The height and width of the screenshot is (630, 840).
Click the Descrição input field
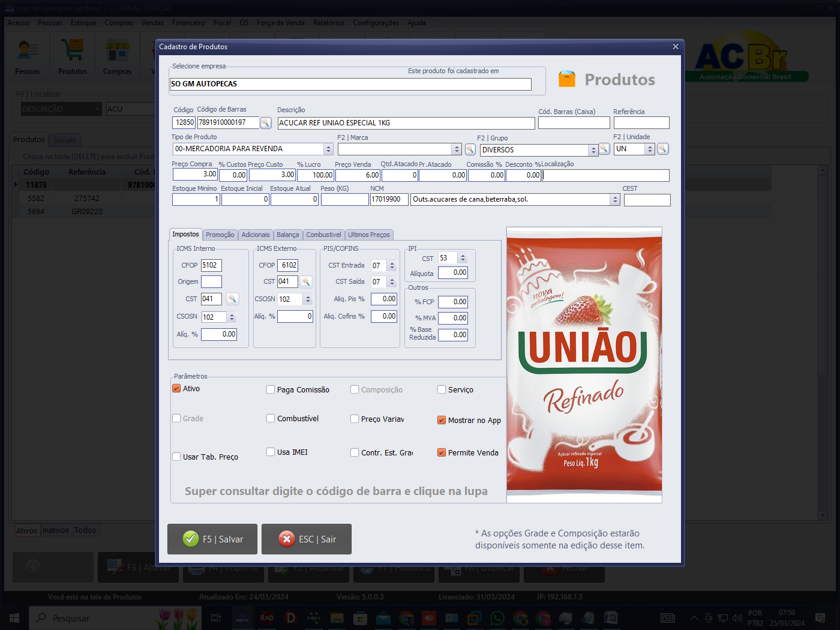pyautogui.click(x=406, y=123)
